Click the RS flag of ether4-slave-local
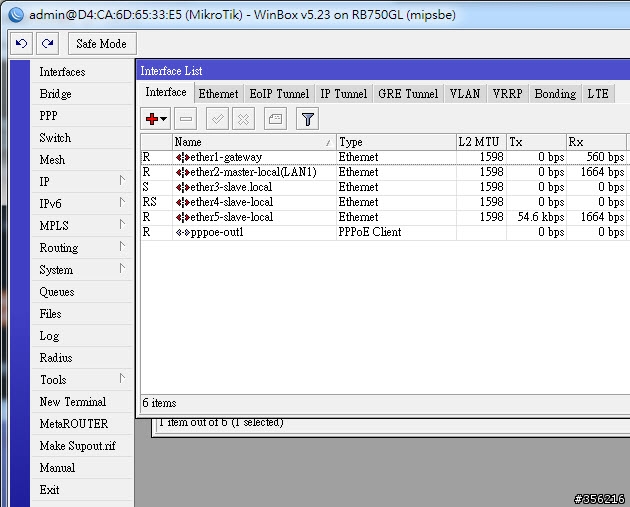 click(149, 202)
